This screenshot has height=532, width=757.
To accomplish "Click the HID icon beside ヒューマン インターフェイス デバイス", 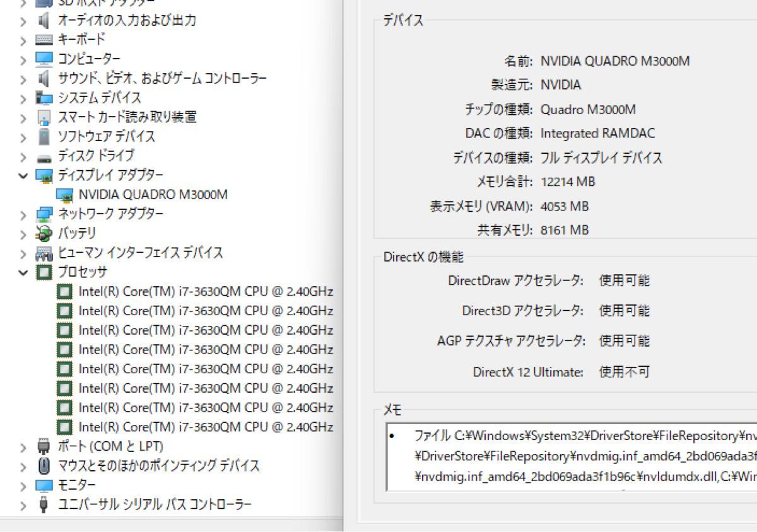I will (44, 253).
